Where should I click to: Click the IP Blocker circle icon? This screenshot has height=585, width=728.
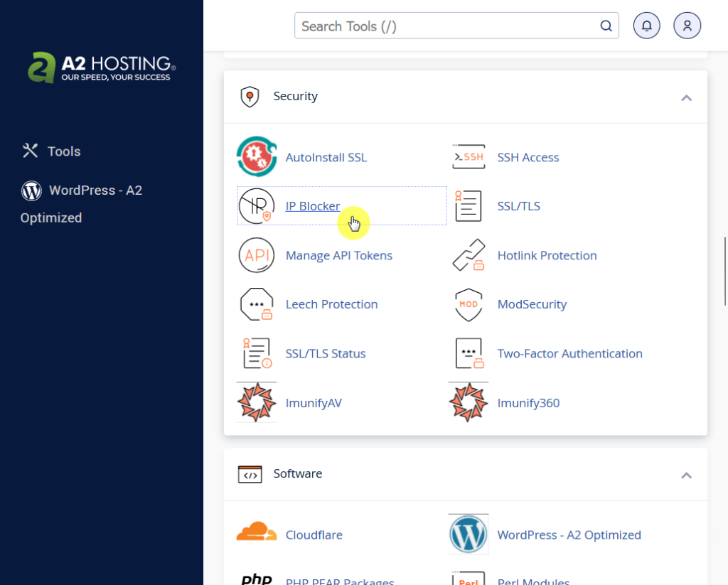pos(256,206)
